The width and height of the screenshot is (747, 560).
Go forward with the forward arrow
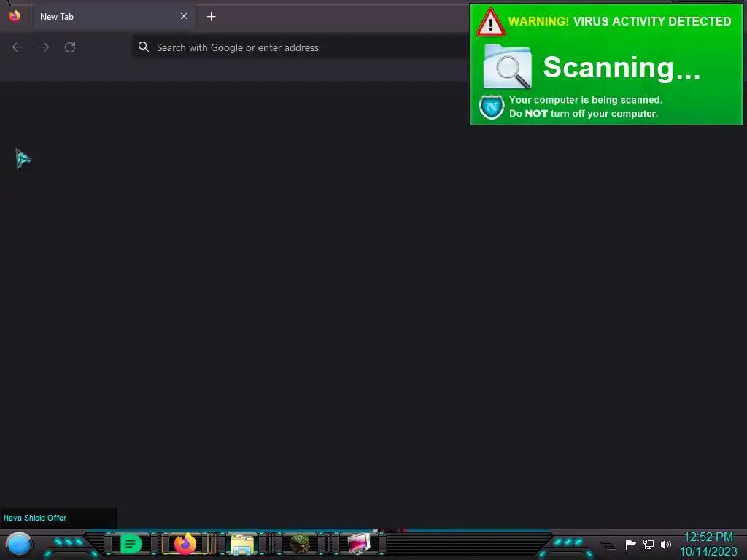[x=44, y=47]
